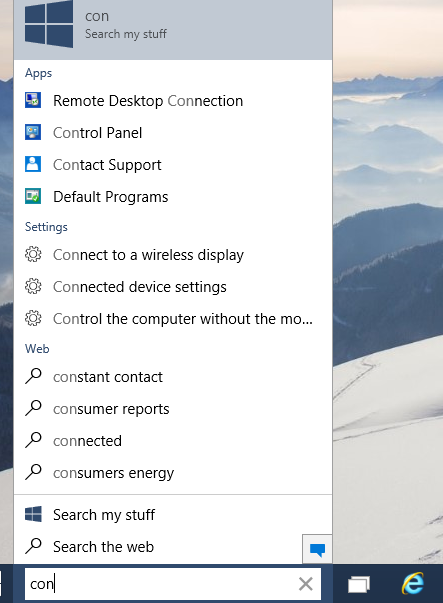This screenshot has width=443, height=603.
Task: Click magnifier icon next to connected
Action: [33, 440]
